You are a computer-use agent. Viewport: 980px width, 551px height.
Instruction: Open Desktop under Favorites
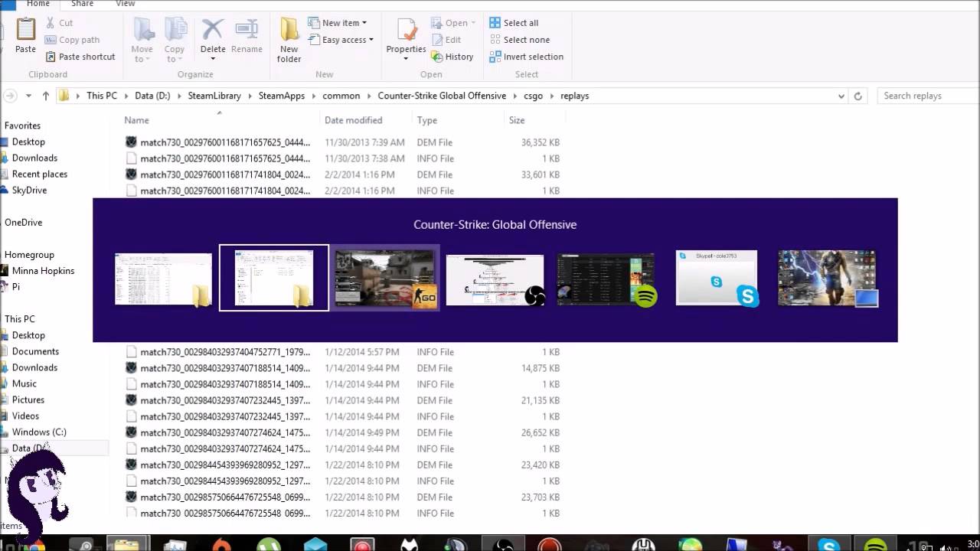[x=28, y=142]
